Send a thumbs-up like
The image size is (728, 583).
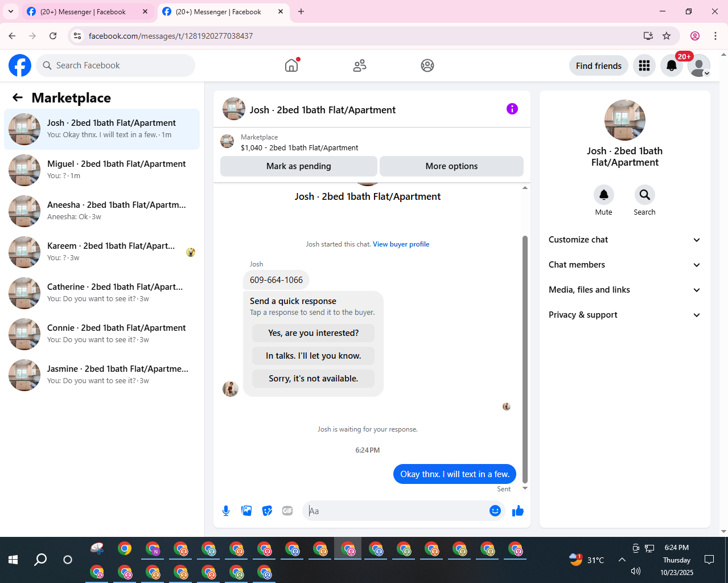coord(517,511)
